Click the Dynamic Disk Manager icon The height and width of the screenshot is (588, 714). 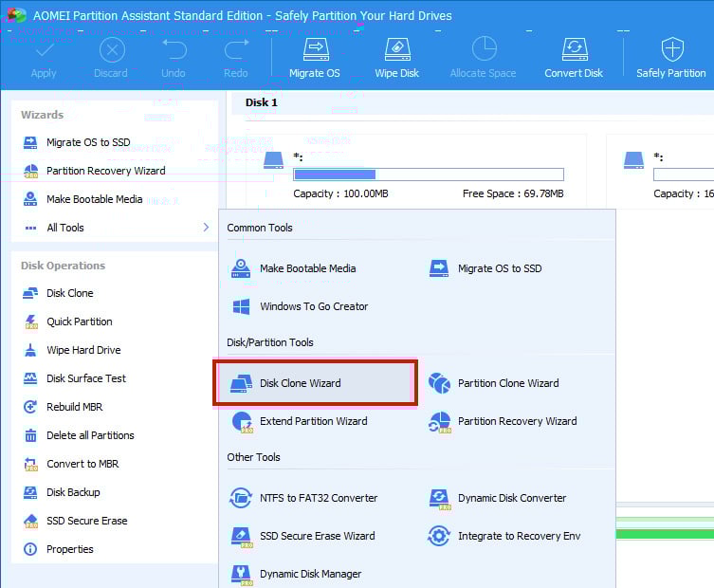coord(242,576)
